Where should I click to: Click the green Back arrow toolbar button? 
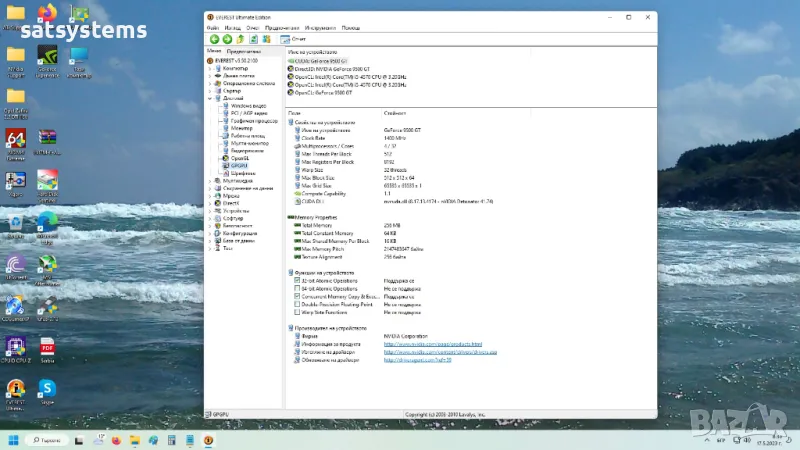[x=214, y=39]
